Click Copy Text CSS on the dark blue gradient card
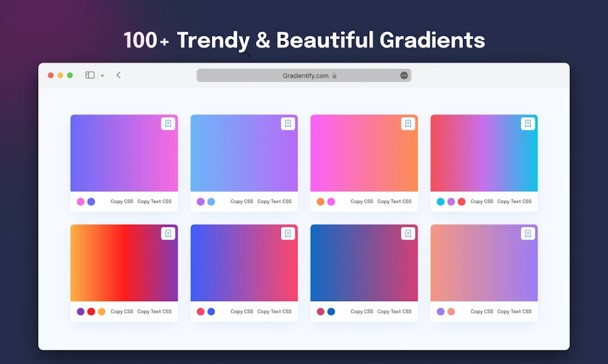608x364 pixels. 394,311
